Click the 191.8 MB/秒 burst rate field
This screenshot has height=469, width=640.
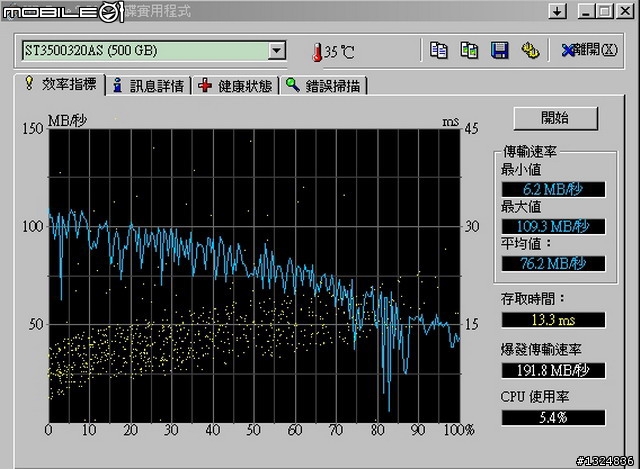[553, 371]
